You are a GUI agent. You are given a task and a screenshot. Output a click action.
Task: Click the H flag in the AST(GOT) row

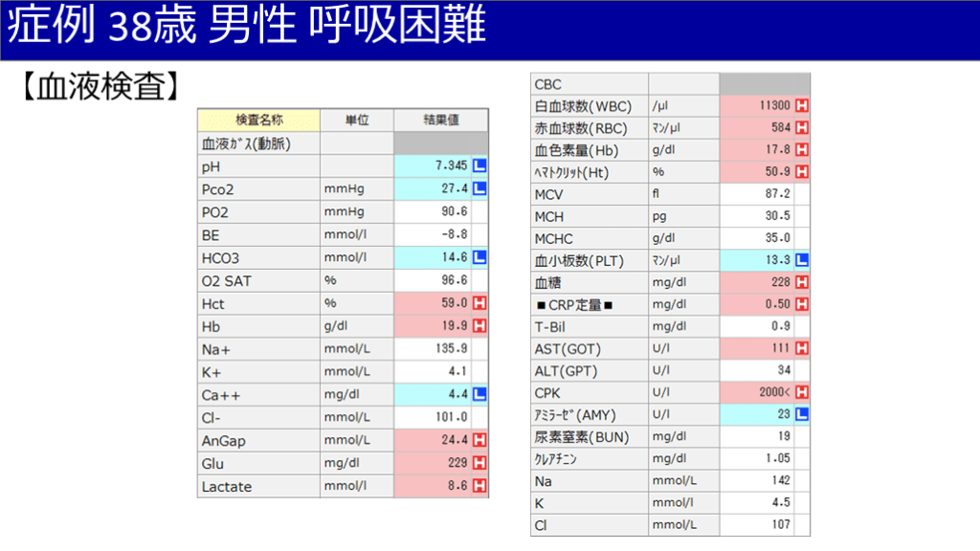click(802, 348)
